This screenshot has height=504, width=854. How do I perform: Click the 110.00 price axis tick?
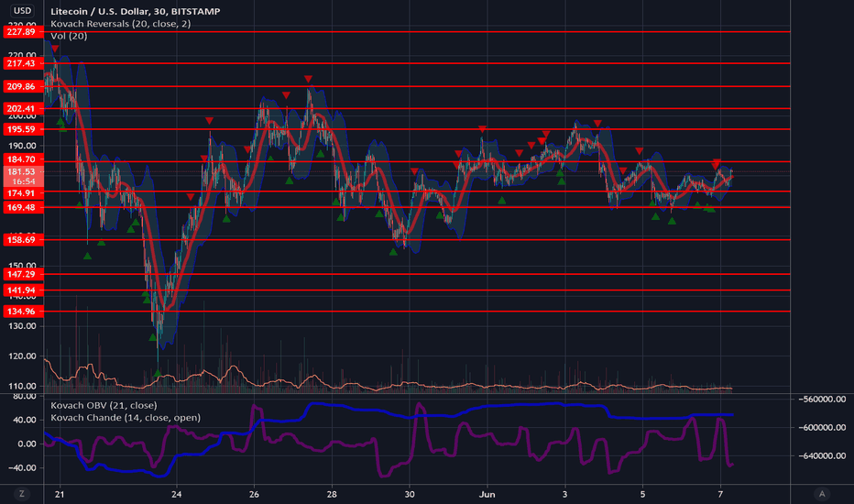[x=22, y=386]
